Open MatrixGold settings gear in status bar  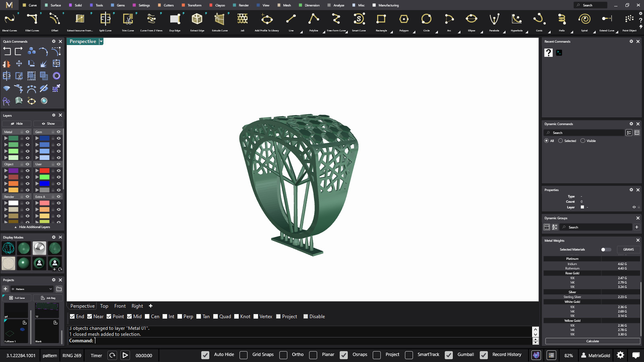click(x=620, y=355)
